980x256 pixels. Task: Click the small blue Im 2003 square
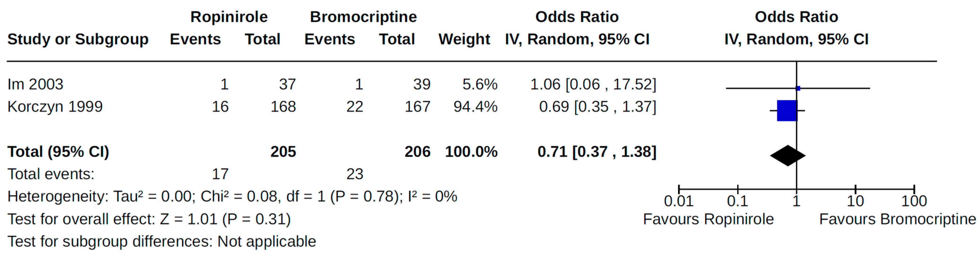coord(798,88)
